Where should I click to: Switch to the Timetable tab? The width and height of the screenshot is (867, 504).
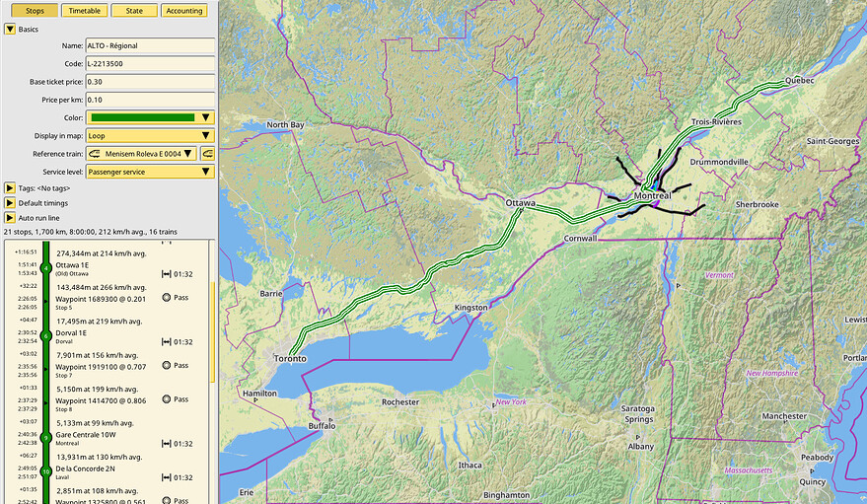(84, 11)
